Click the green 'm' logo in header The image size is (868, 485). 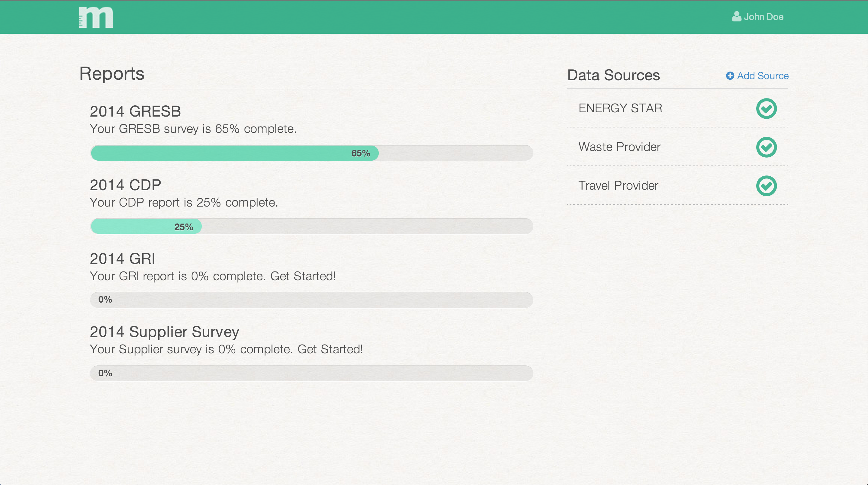pos(96,17)
